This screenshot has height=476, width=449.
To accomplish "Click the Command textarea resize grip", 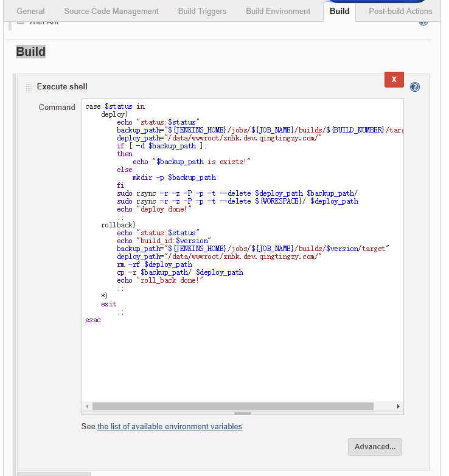I will coord(242,413).
